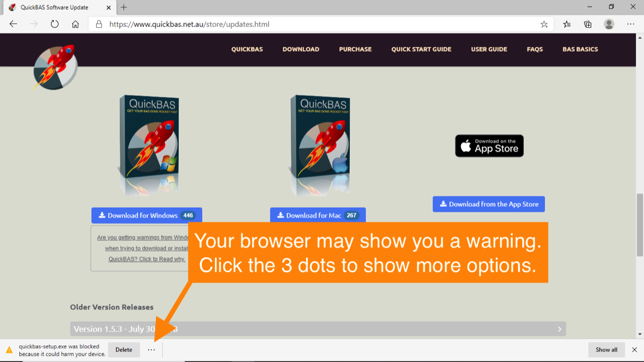Image resolution: width=644 pixels, height=362 pixels.
Task: Open the QUICK START GUIDE page
Action: [x=421, y=49]
